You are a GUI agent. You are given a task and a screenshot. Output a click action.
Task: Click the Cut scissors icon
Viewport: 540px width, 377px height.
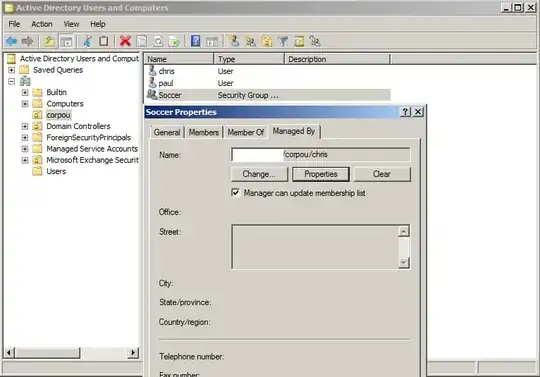[x=88, y=41]
